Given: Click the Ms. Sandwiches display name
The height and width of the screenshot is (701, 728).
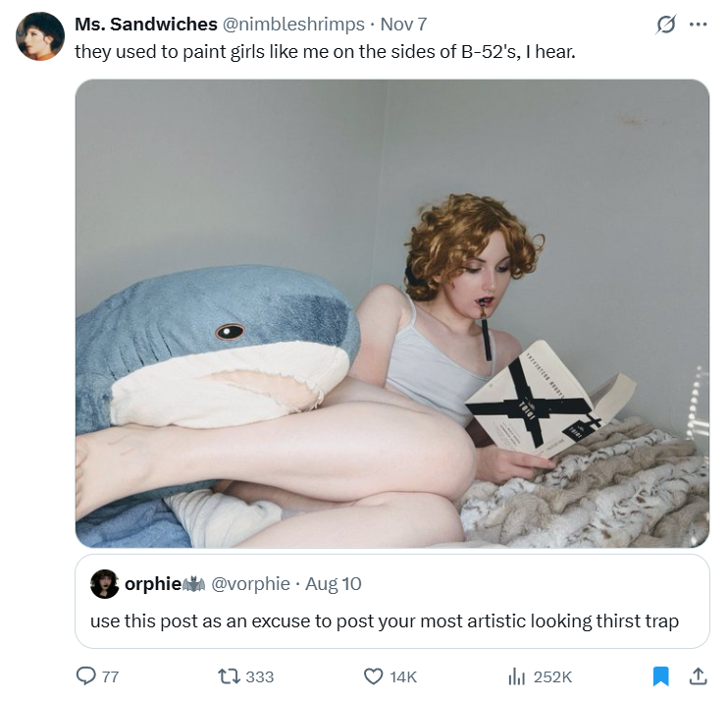Looking at the screenshot, I should 146,25.
